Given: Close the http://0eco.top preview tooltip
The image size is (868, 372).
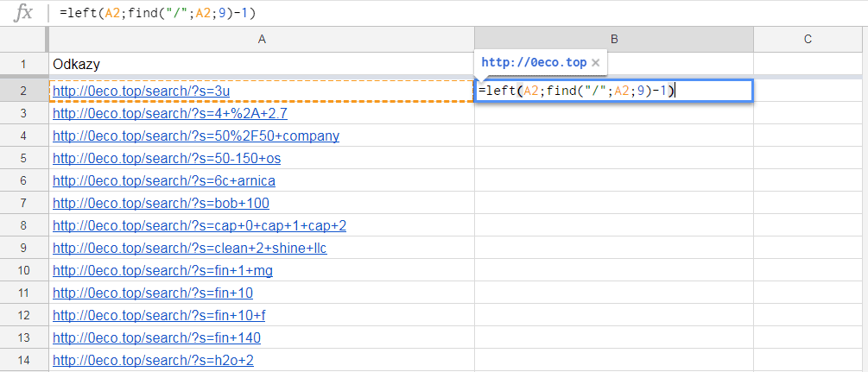Looking at the screenshot, I should 596,63.
